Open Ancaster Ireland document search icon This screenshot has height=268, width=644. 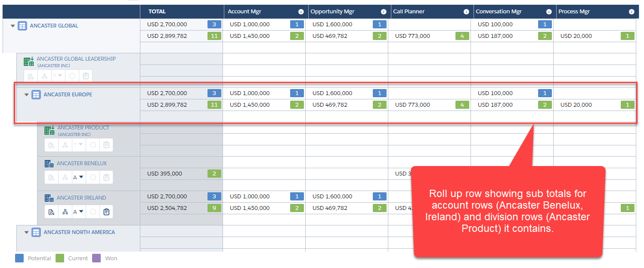51,212
